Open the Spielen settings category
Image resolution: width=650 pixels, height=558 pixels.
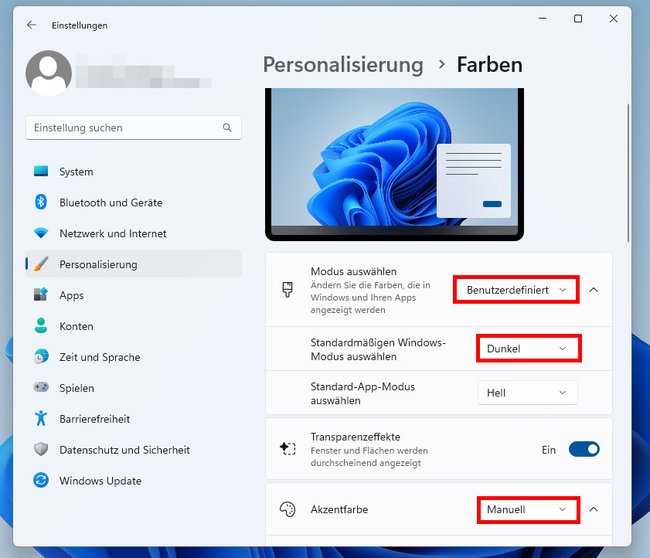pos(133,388)
